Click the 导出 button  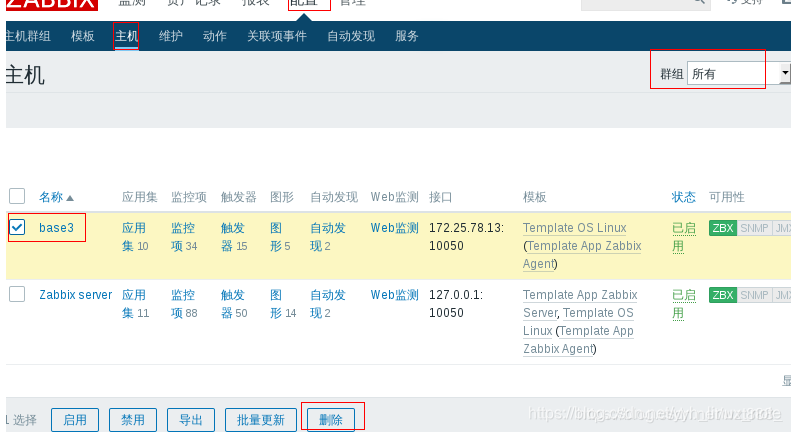(x=191, y=420)
